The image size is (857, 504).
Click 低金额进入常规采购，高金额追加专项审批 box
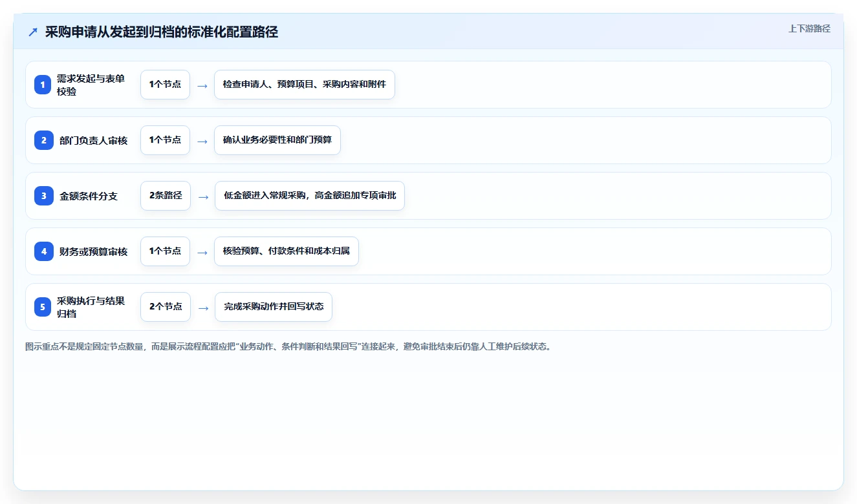pos(310,196)
